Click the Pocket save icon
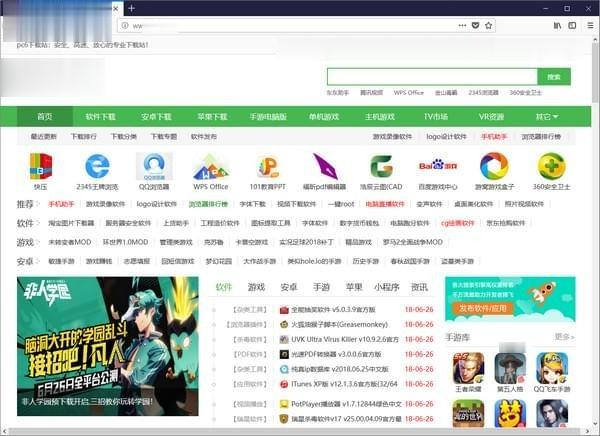Screen dimensions: 600x436 (x=475, y=26)
